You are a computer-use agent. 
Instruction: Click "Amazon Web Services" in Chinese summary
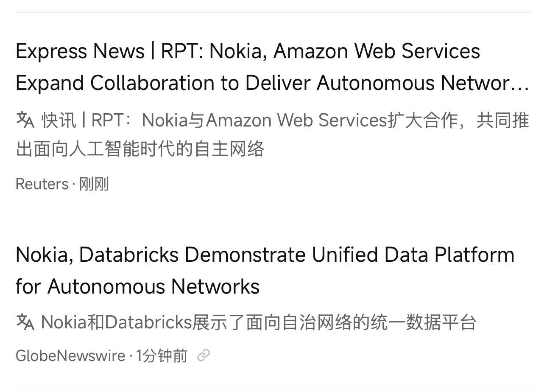[x=296, y=120]
